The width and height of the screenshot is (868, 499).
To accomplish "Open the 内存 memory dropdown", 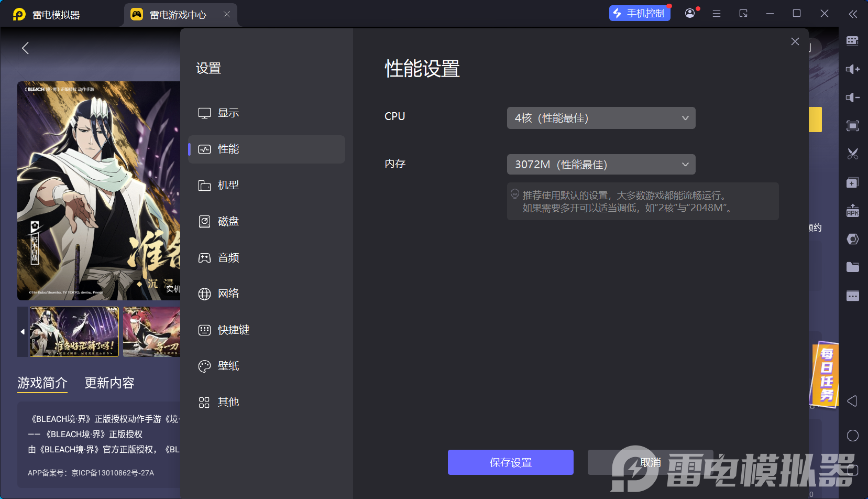I will point(601,165).
